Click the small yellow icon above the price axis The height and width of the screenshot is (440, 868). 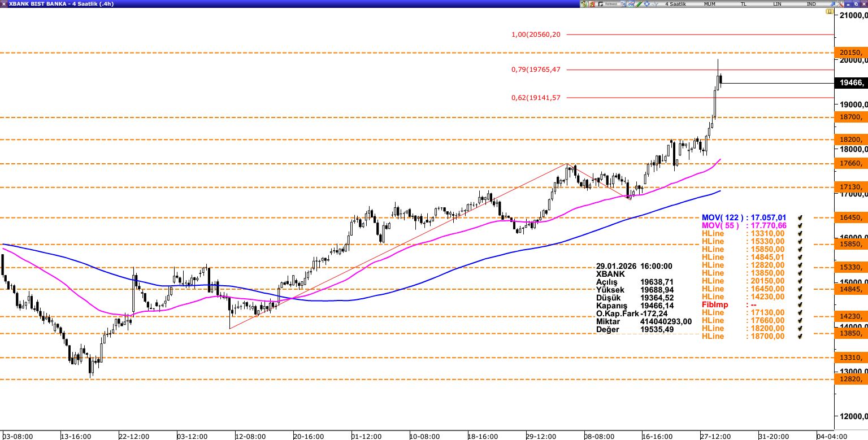pos(830,11)
